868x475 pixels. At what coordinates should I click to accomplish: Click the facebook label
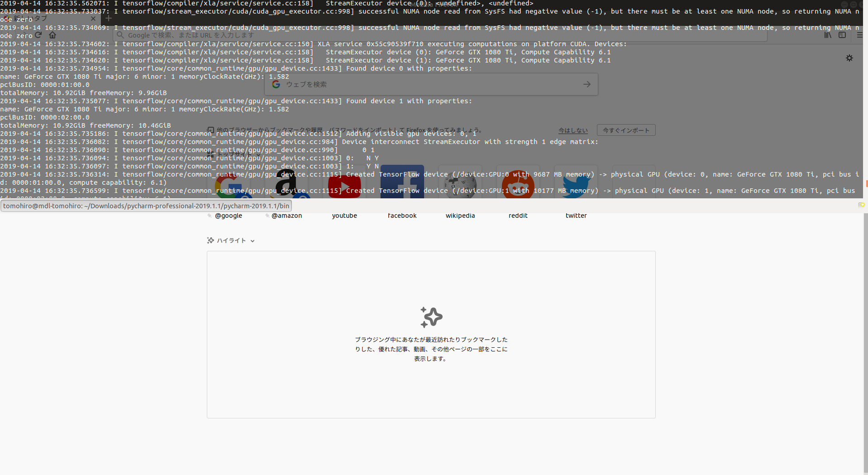pos(402,216)
